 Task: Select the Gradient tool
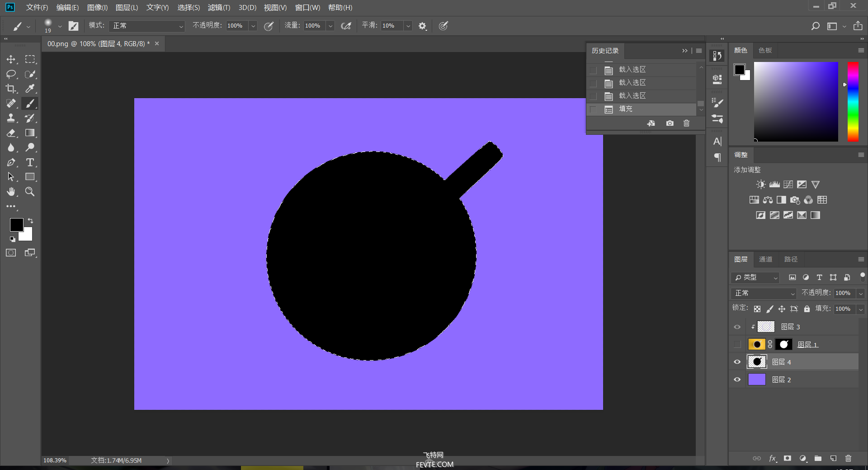(30, 133)
